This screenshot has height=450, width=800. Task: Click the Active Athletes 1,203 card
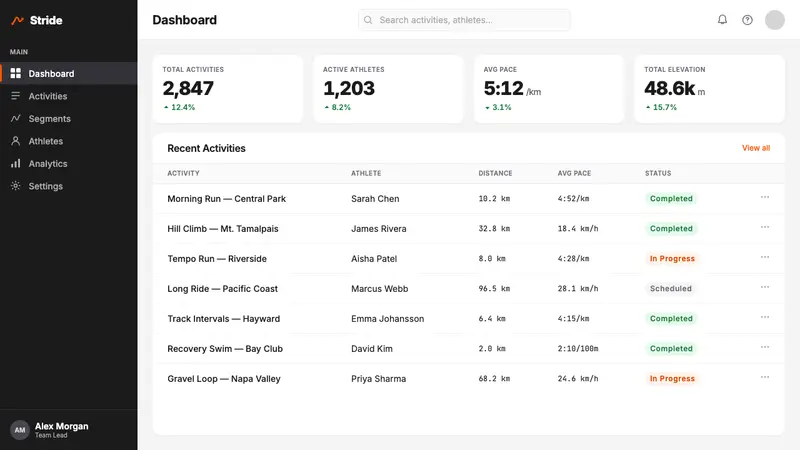pos(388,89)
